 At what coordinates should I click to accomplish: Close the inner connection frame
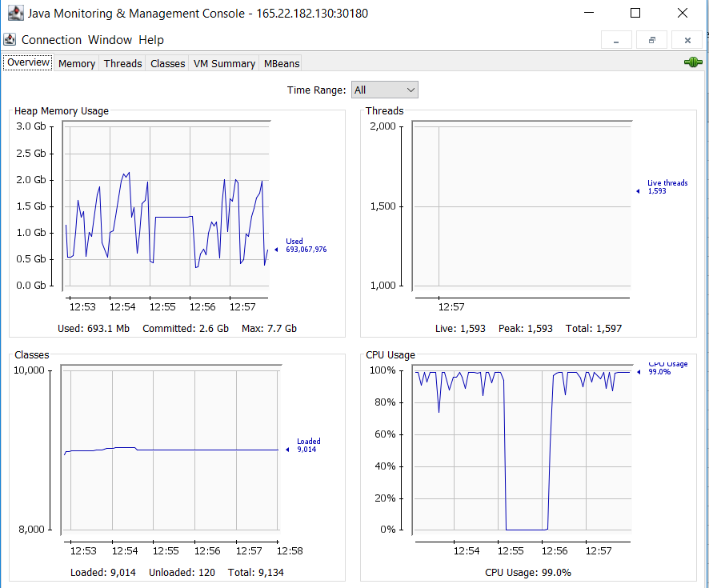687,40
